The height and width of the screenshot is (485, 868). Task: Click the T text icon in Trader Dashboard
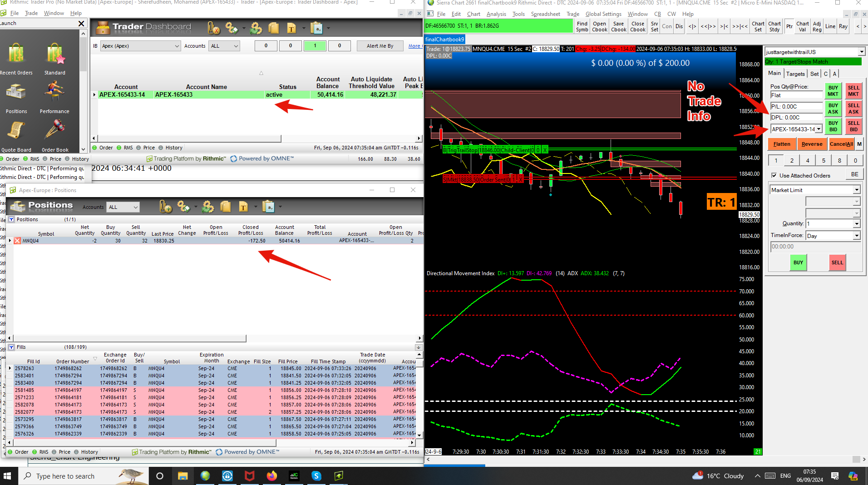pyautogui.click(x=291, y=29)
